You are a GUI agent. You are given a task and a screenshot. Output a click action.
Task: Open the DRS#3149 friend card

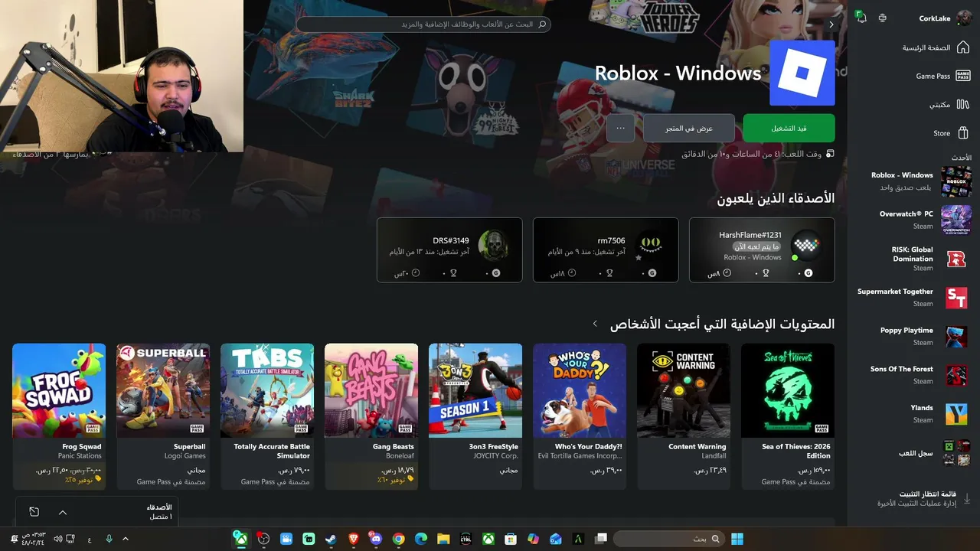[449, 250]
